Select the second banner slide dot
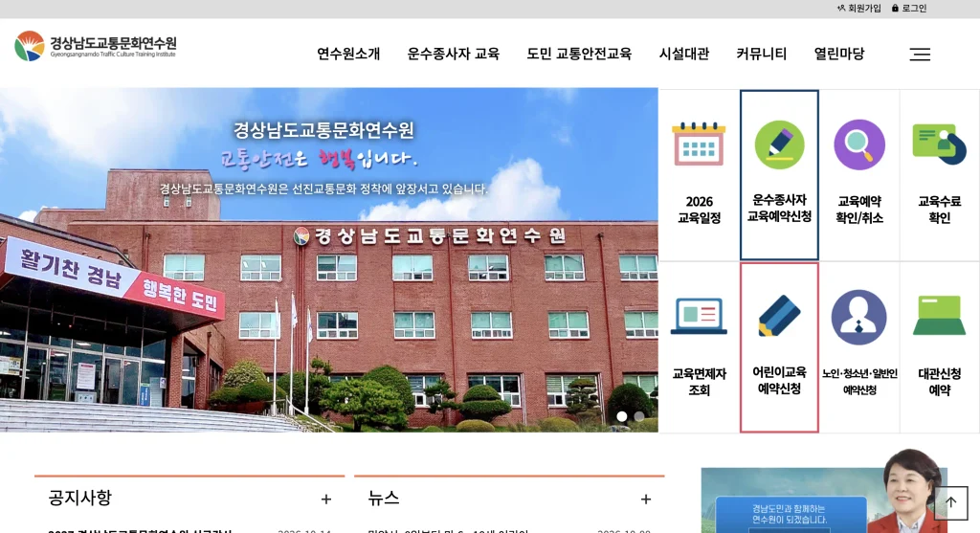This screenshot has height=533, width=980. point(638,416)
